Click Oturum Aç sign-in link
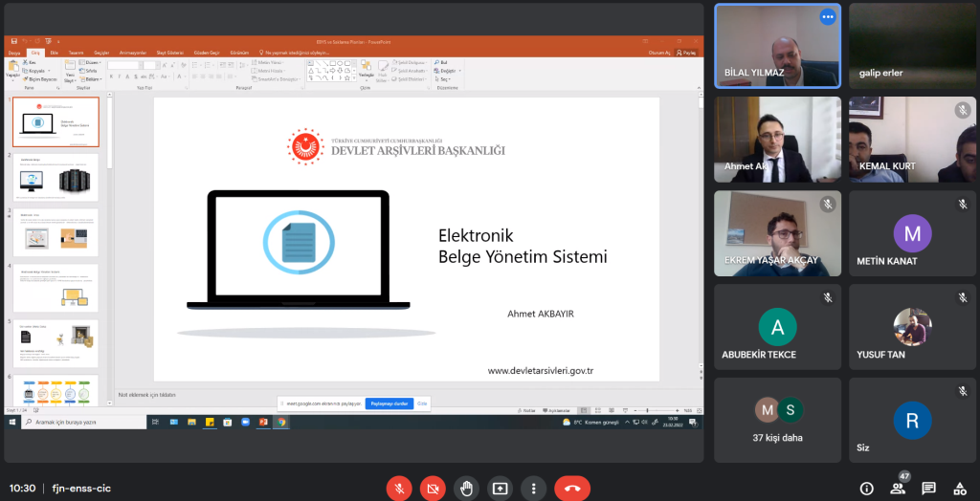This screenshot has height=501, width=980. pyautogui.click(x=659, y=54)
